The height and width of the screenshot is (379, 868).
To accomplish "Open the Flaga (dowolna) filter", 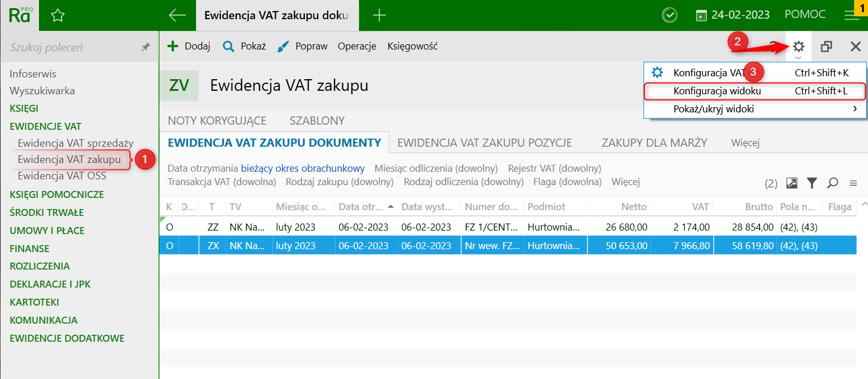I will click(567, 182).
